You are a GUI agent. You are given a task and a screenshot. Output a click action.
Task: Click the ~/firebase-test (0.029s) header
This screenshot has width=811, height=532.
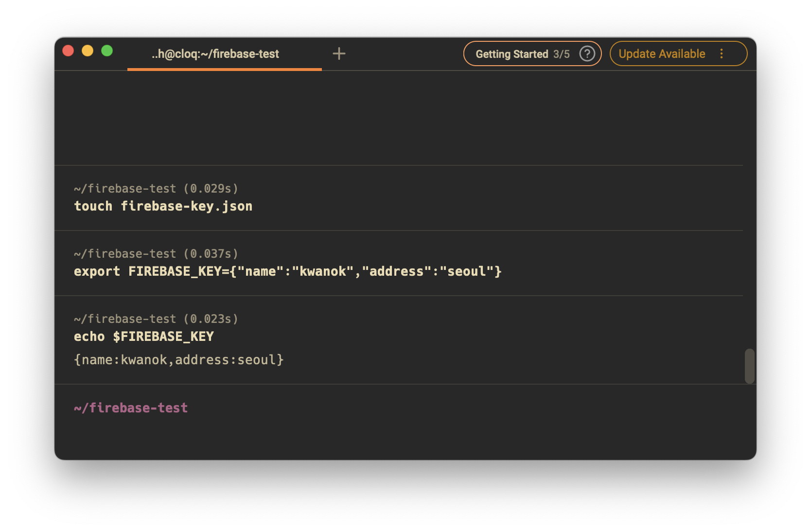tap(156, 189)
